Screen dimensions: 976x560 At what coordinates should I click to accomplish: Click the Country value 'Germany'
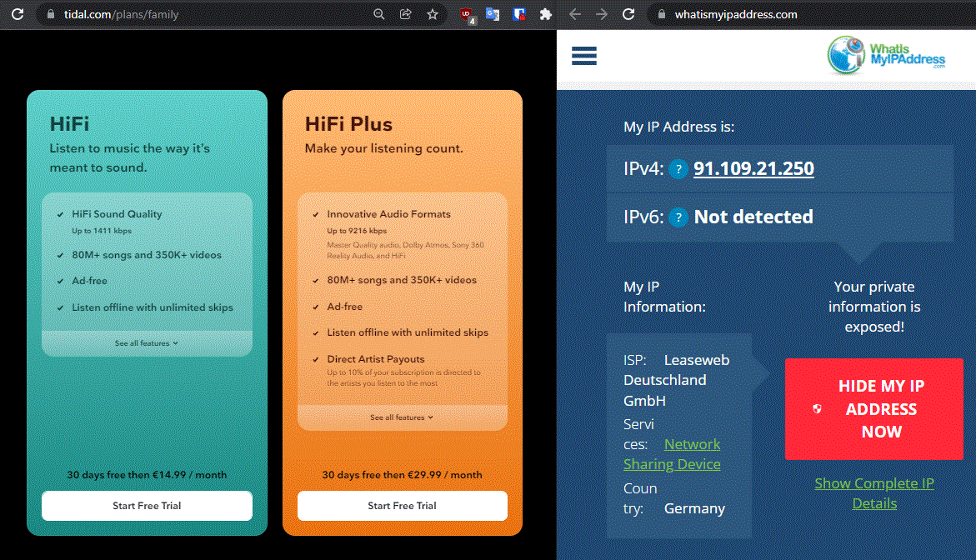694,509
